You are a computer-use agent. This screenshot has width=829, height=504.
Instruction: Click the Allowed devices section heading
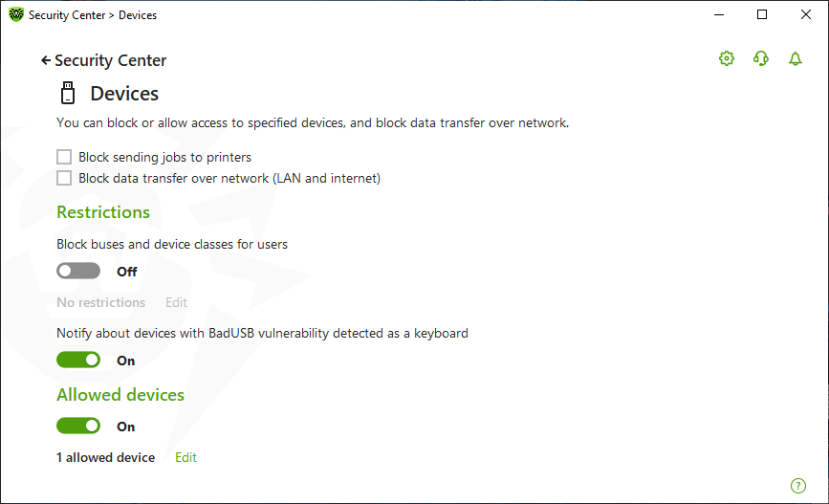[x=120, y=395]
